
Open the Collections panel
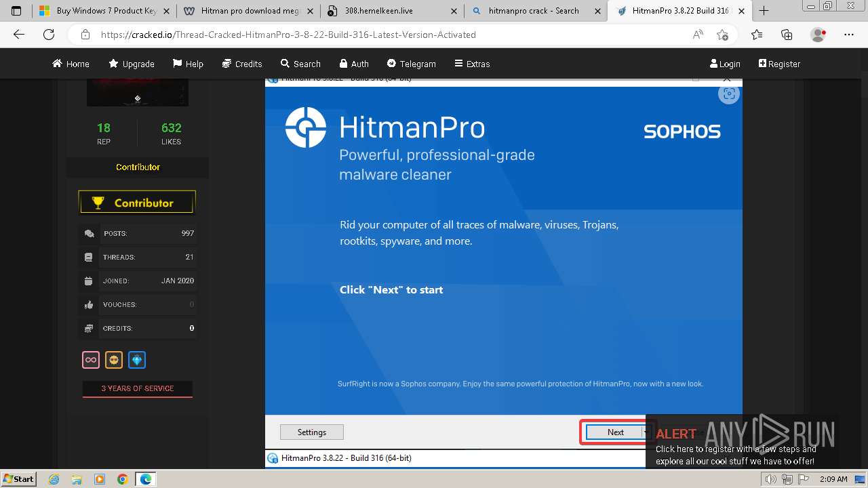click(787, 35)
